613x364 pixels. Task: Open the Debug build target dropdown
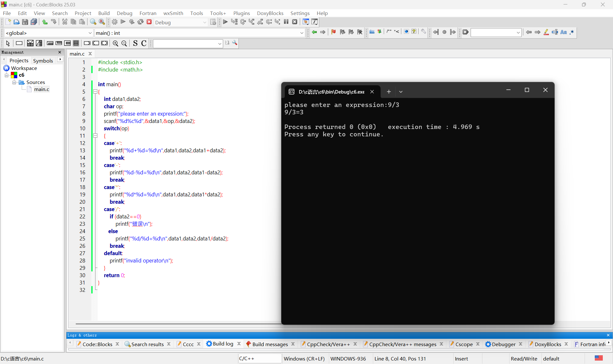[205, 22]
